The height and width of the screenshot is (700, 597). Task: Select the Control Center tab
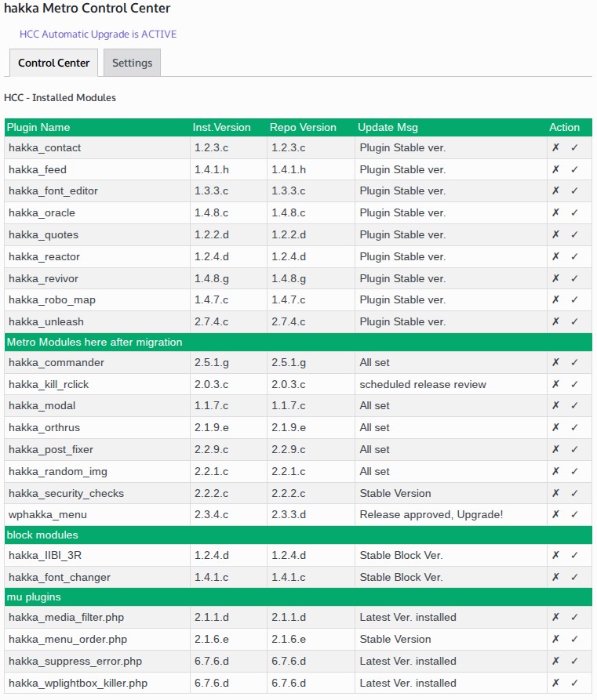click(x=53, y=63)
